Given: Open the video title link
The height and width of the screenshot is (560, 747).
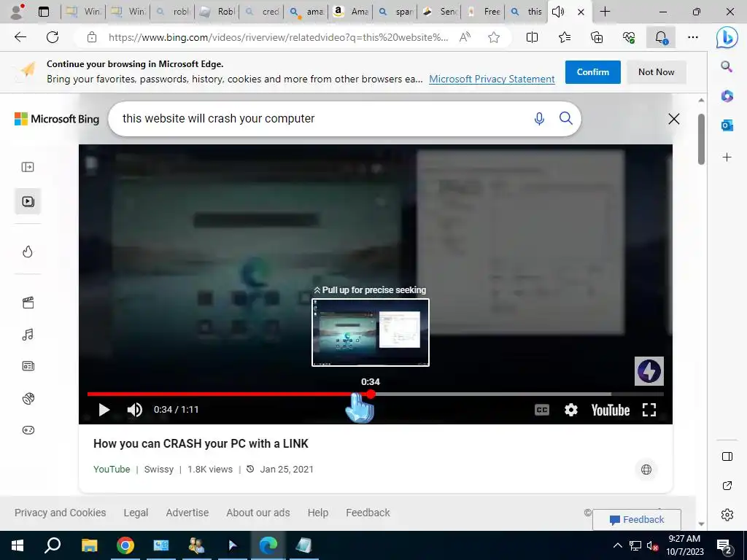Looking at the screenshot, I should click(201, 443).
